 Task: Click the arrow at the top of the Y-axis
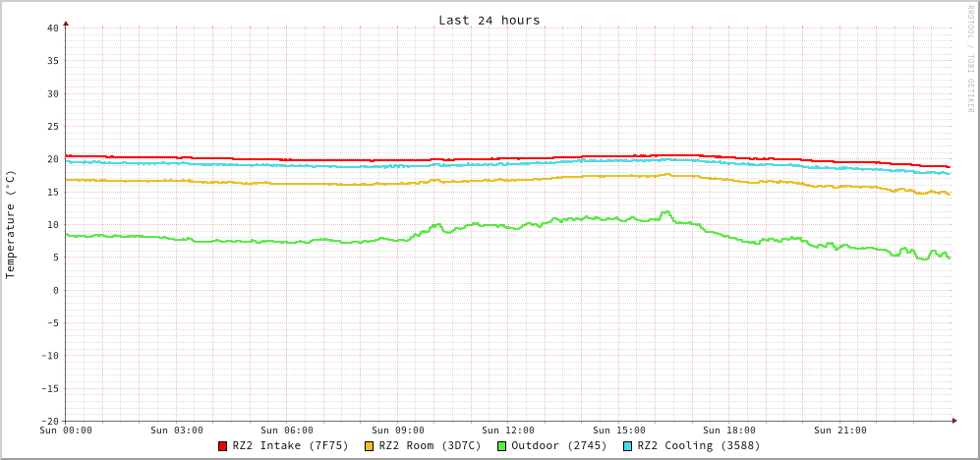pyautogui.click(x=66, y=22)
